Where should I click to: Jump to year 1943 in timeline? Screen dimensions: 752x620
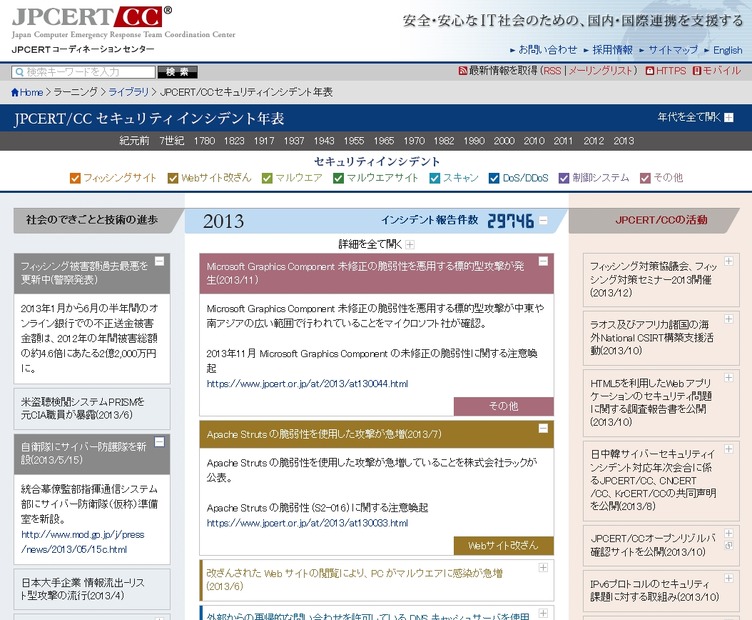324,141
